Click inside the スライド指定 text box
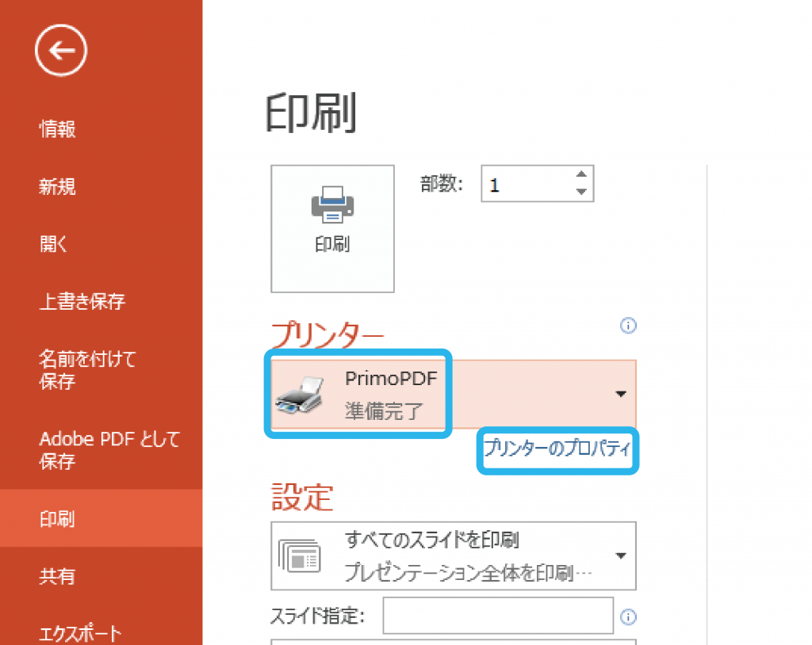Screen dimensions: 812x645 click(498, 616)
